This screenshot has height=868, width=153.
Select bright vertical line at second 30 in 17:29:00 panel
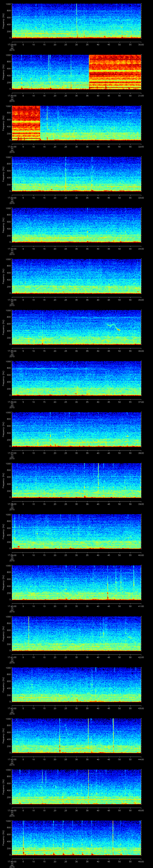pyautogui.click(x=77, y=20)
